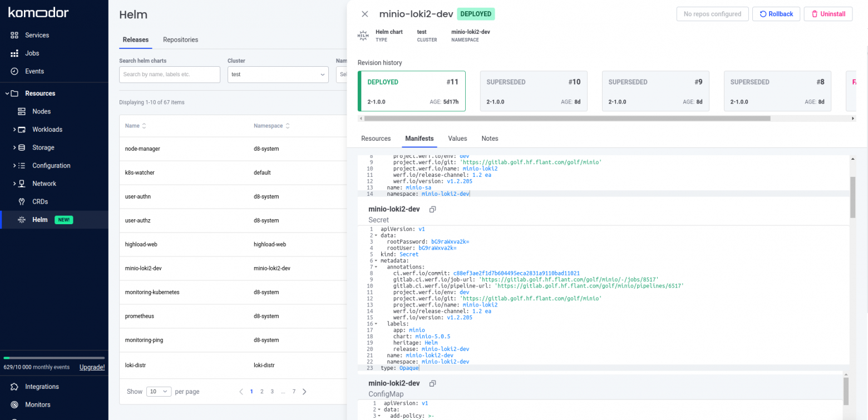Click the Events clock icon
Image resolution: width=868 pixels, height=420 pixels.
click(x=14, y=71)
